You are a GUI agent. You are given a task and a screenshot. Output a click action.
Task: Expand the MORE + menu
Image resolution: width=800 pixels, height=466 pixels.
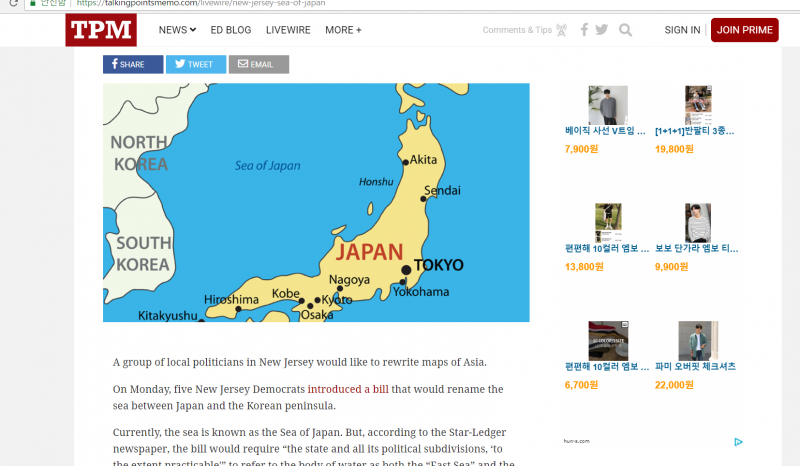tap(343, 30)
